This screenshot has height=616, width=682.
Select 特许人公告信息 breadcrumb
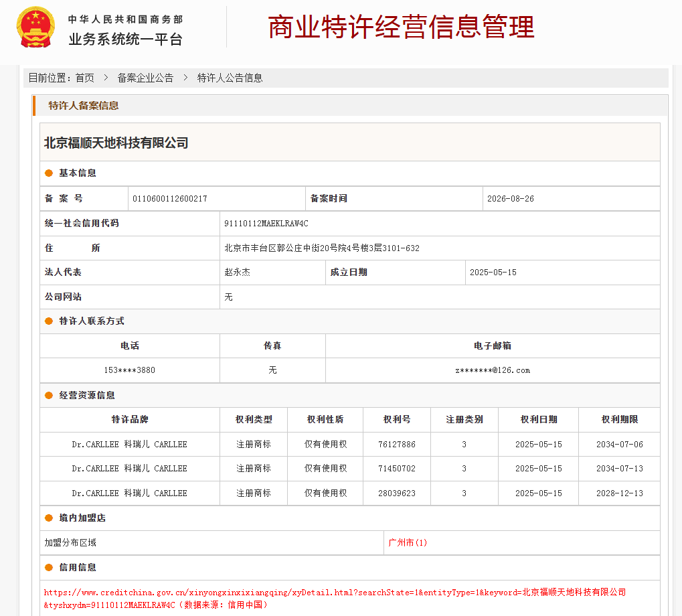click(230, 78)
